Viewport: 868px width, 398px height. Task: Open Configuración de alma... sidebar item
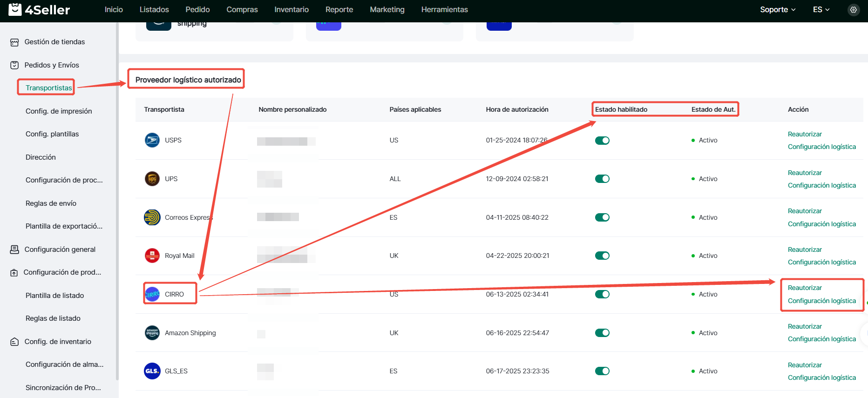pos(64,364)
